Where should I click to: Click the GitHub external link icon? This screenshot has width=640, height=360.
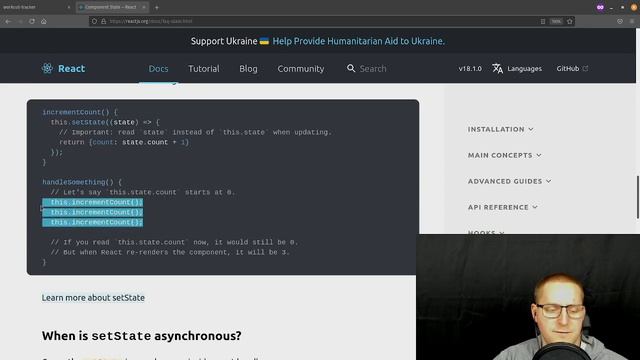585,68
